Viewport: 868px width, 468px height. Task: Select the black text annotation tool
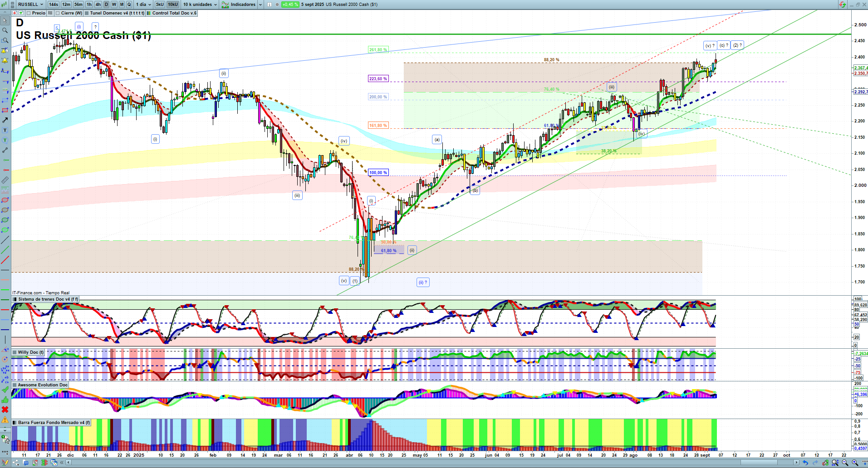[5, 130]
